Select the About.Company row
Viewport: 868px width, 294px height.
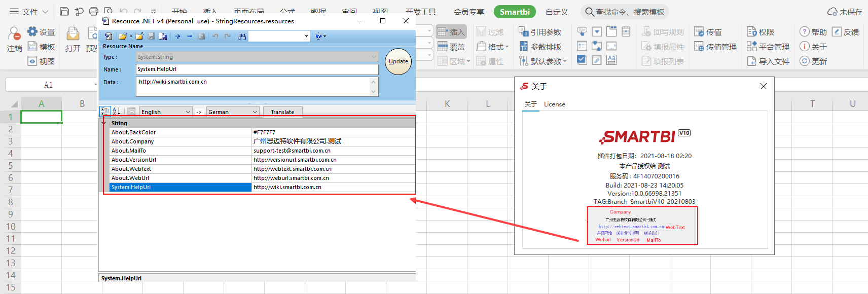pyautogui.click(x=262, y=141)
